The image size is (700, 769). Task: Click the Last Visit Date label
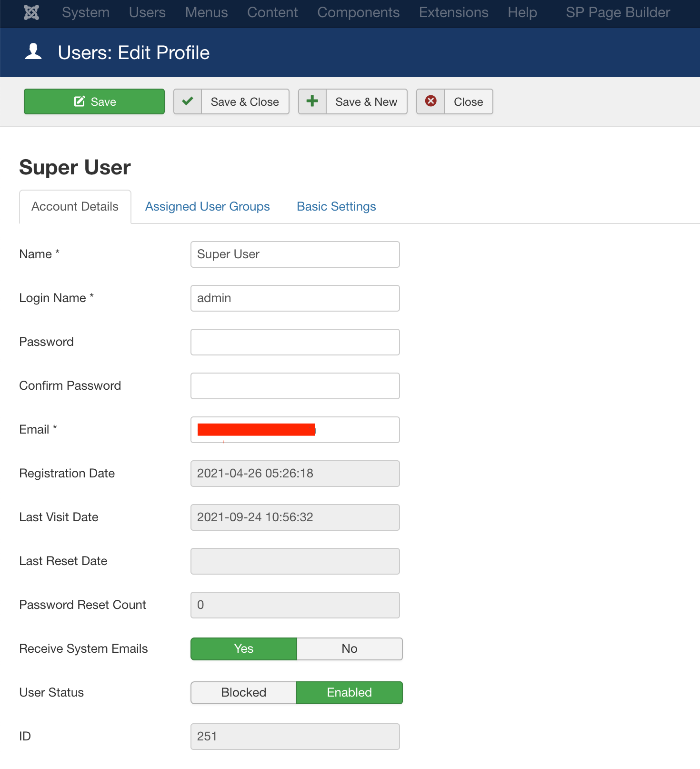tap(59, 517)
